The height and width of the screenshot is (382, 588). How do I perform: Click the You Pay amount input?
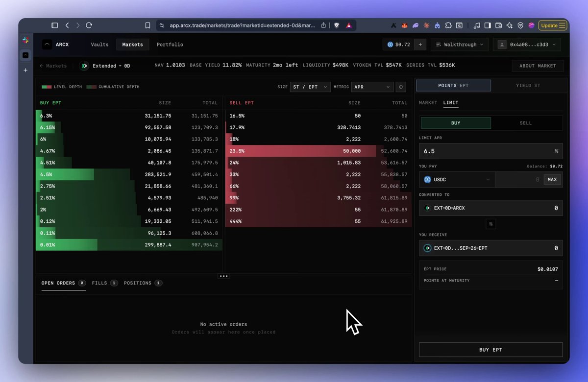point(518,180)
